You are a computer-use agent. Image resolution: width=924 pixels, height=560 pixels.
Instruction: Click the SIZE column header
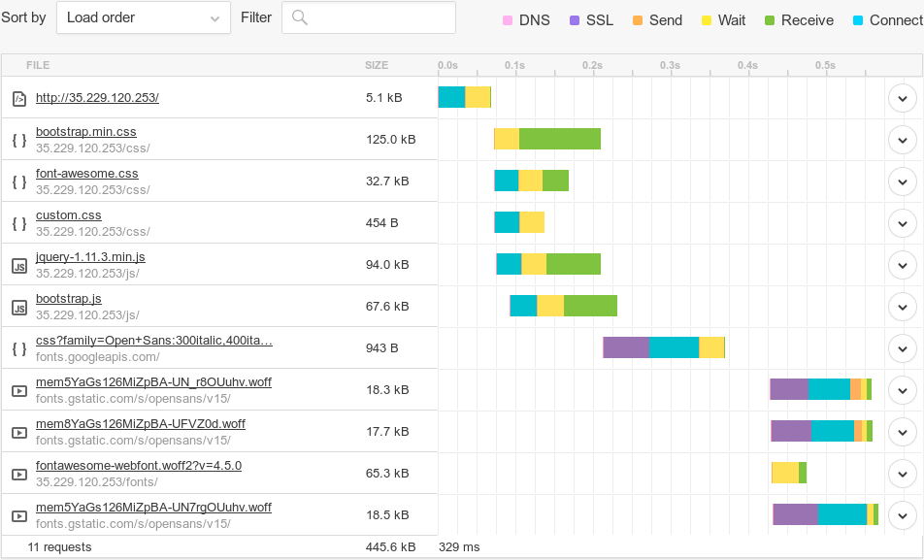377,65
